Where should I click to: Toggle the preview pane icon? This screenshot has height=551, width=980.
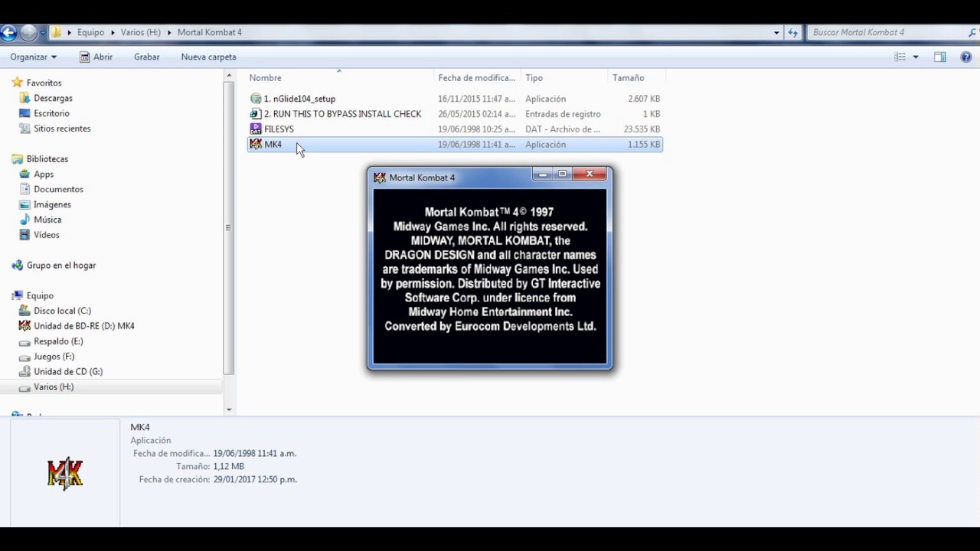(x=940, y=57)
